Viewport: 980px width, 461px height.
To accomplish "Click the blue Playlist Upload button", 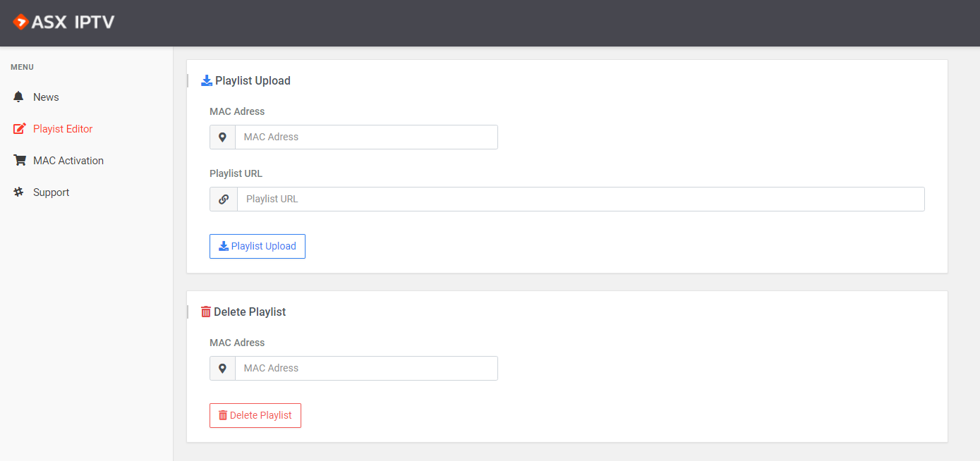I will point(258,246).
